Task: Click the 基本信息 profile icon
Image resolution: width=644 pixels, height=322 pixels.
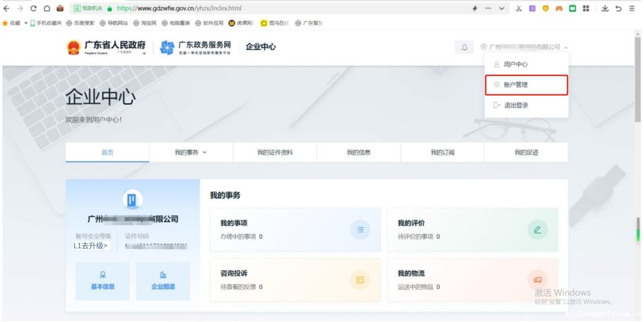Action: click(102, 274)
